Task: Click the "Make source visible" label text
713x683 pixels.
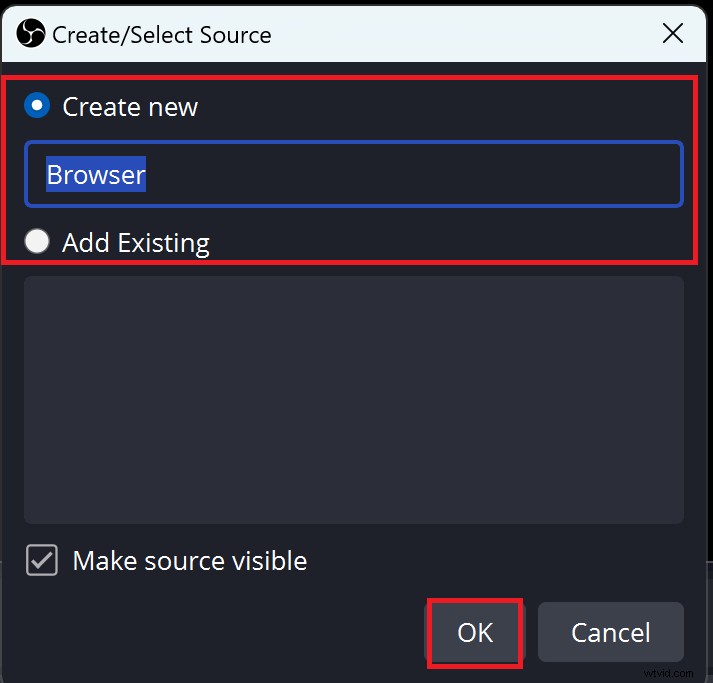Action: coord(190,561)
